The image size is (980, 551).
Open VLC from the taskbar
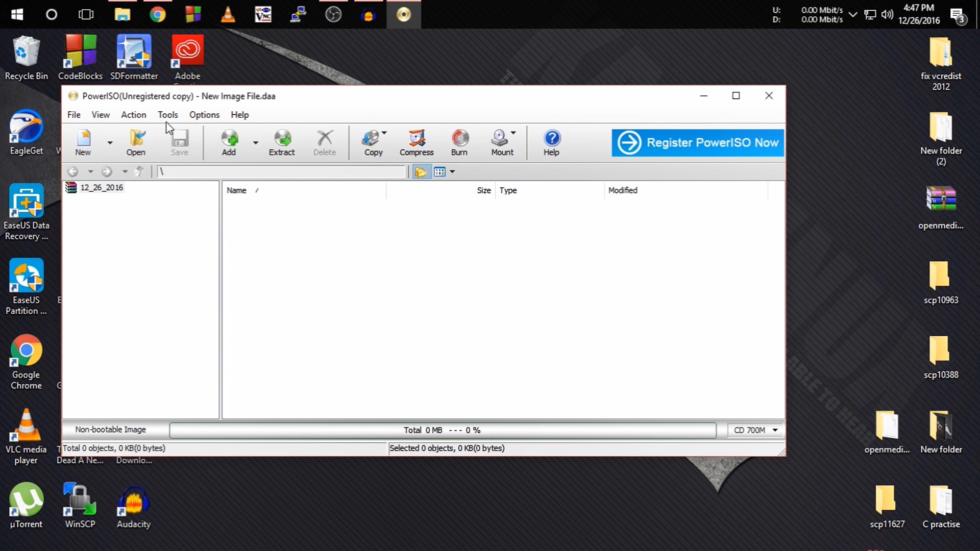228,14
